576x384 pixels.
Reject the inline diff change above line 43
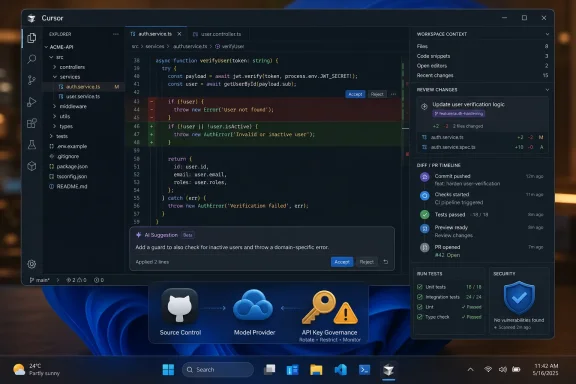[x=377, y=94]
